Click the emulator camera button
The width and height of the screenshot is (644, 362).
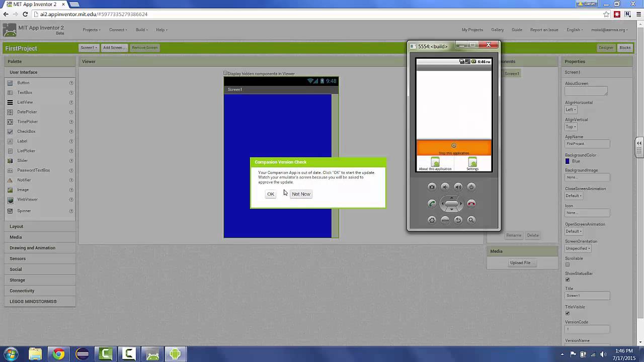432,187
